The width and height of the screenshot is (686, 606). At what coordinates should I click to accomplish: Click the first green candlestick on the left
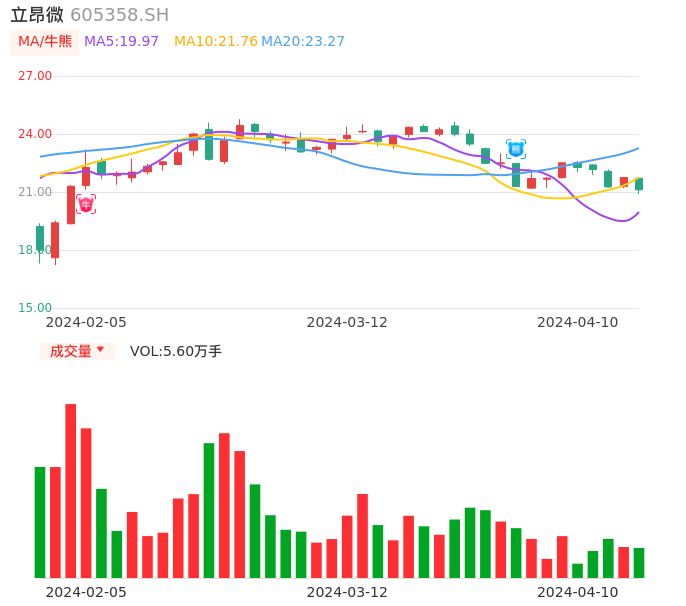point(40,238)
